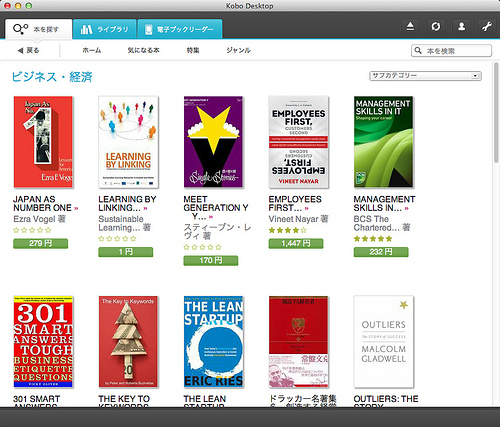Open Meet Generation Y purple cover
Image resolution: width=500 pixels, height=427 pixels.
213,142
